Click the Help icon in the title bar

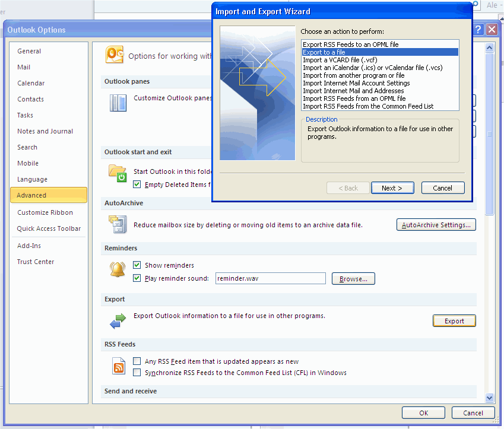pos(478,29)
